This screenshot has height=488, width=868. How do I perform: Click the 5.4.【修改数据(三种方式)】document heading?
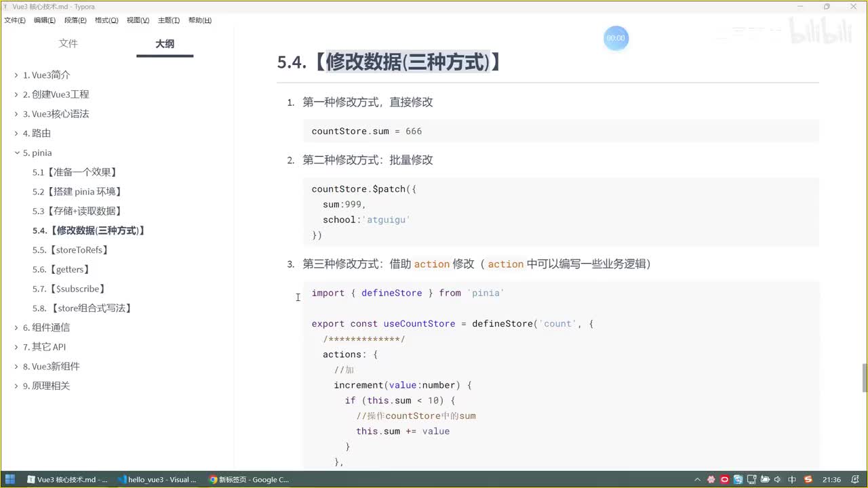tap(389, 62)
